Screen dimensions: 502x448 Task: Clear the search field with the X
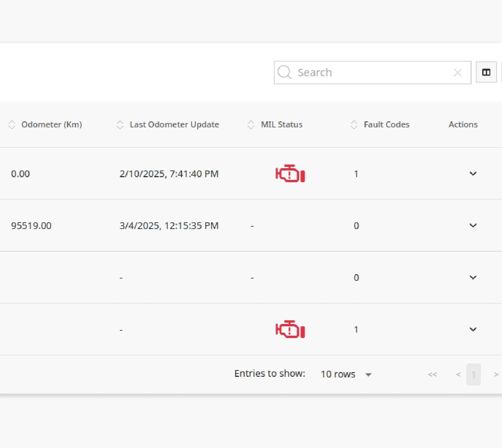458,73
